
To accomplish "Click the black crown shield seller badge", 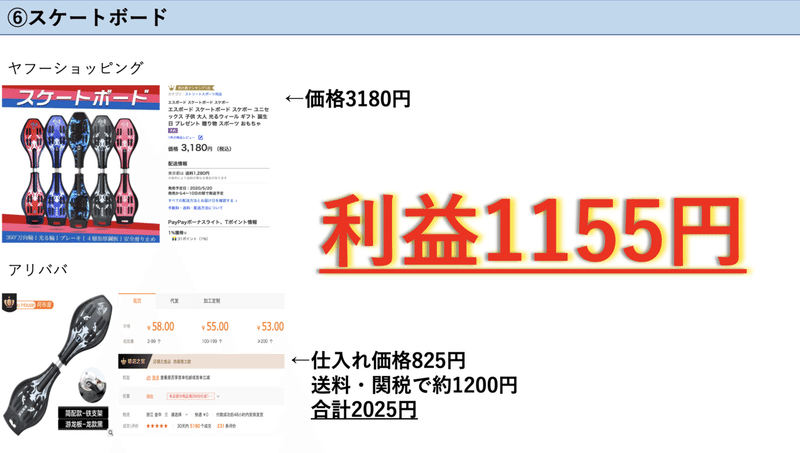I will (9, 303).
